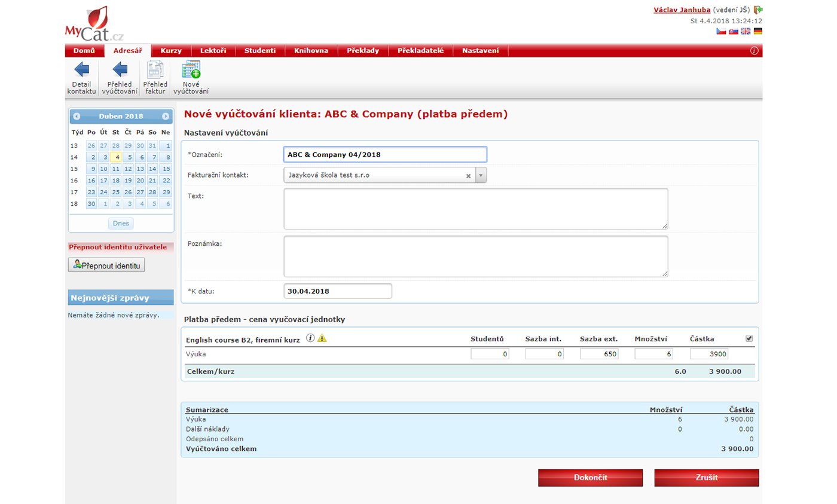Edit the Sazba ext. field showing 650
The width and height of the screenshot is (837, 504).
[x=599, y=354]
